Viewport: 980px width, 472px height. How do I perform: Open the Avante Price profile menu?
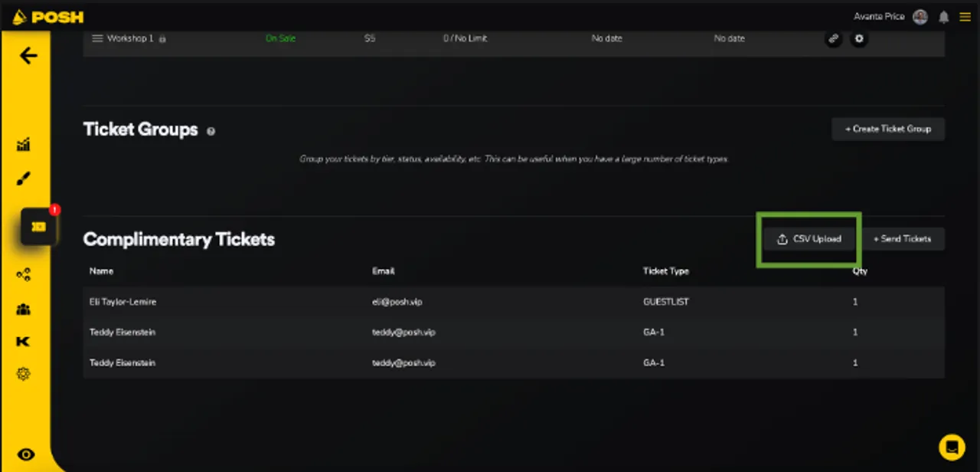point(890,16)
